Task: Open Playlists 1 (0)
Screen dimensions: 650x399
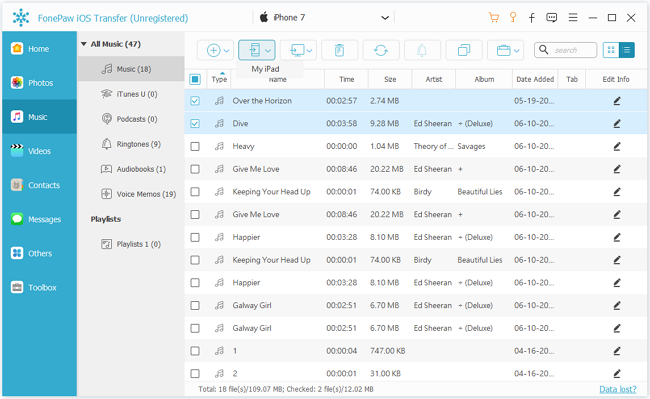Action: (x=131, y=244)
